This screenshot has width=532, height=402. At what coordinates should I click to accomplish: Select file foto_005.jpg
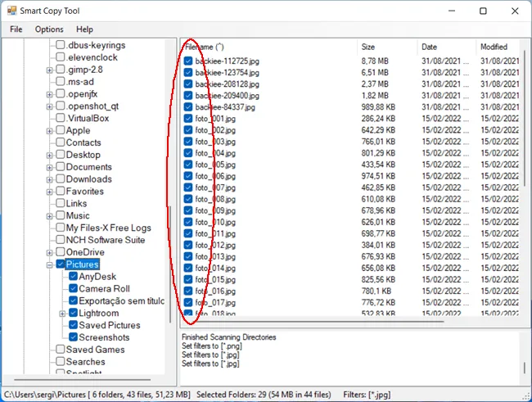215,165
